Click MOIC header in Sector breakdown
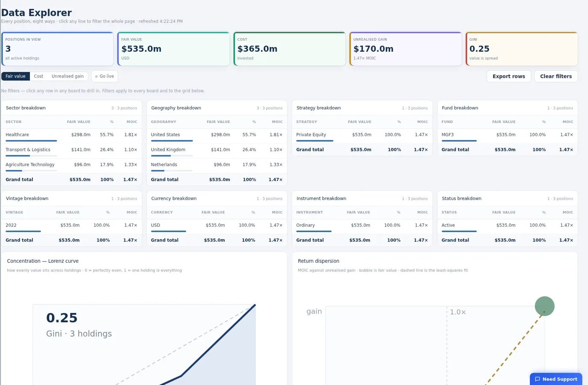The height and width of the screenshot is (385, 588). click(x=132, y=122)
